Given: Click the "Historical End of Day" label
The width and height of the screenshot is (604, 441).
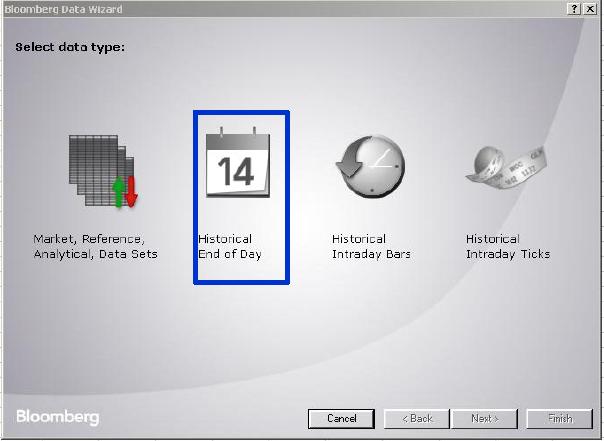Looking at the screenshot, I should tap(230, 246).
